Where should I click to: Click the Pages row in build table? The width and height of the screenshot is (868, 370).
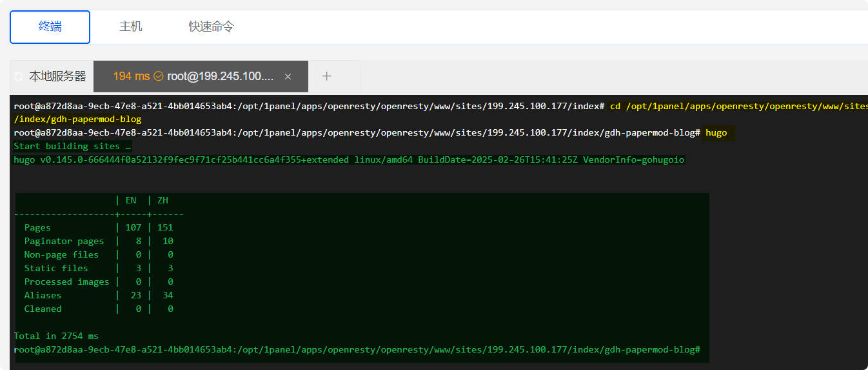[37, 227]
